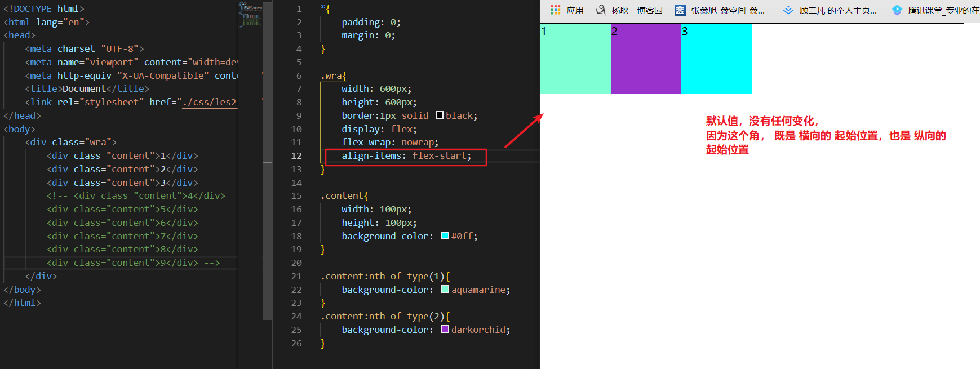Follow the ./css/les2 stylesheet href link
Image resolution: width=980 pixels, height=369 pixels.
point(209,102)
